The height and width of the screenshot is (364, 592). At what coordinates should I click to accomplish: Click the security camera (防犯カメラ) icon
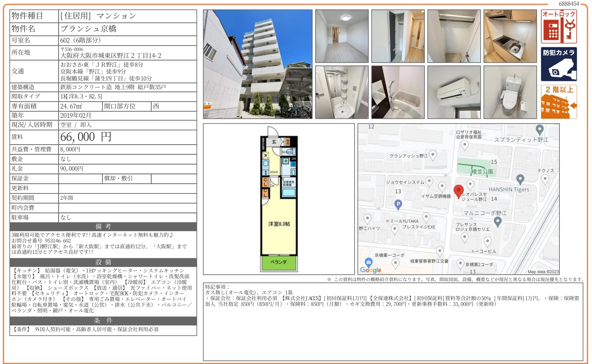(558, 64)
